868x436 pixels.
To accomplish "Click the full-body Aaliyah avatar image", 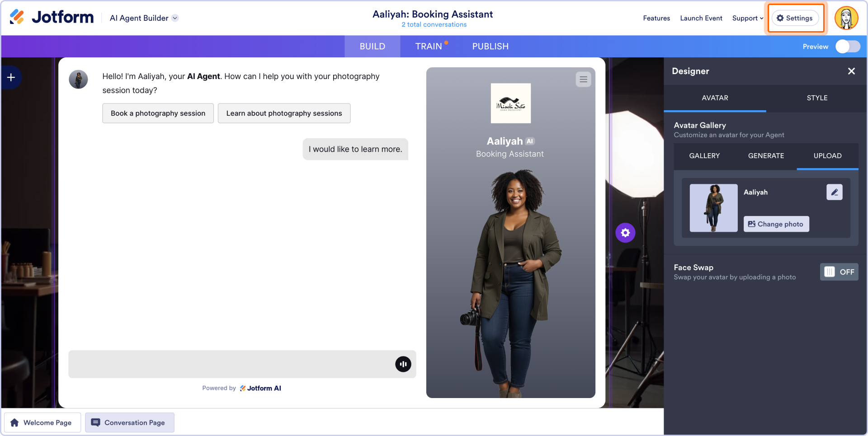I will pyautogui.click(x=511, y=282).
